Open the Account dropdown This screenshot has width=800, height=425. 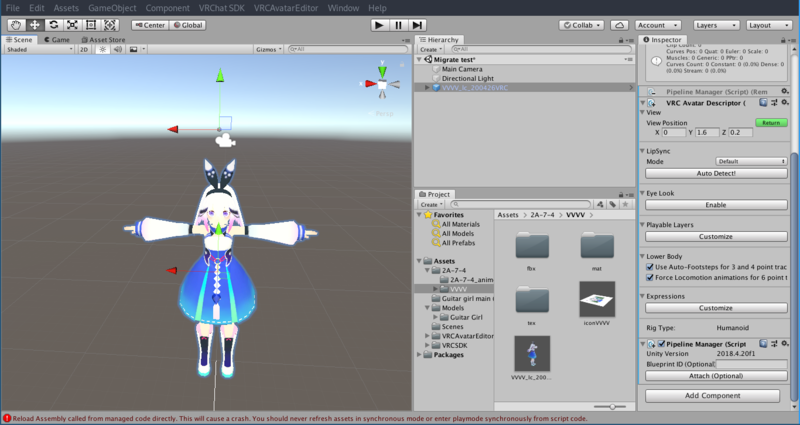658,25
